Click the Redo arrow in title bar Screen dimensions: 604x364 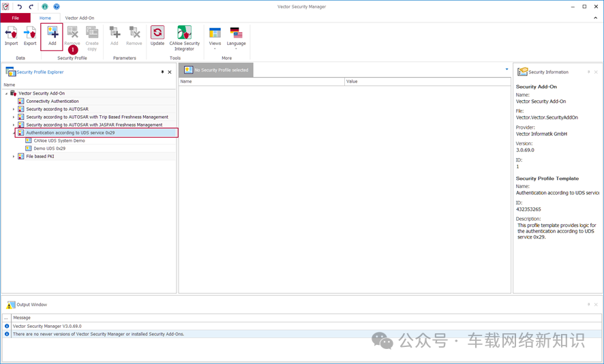(x=31, y=7)
